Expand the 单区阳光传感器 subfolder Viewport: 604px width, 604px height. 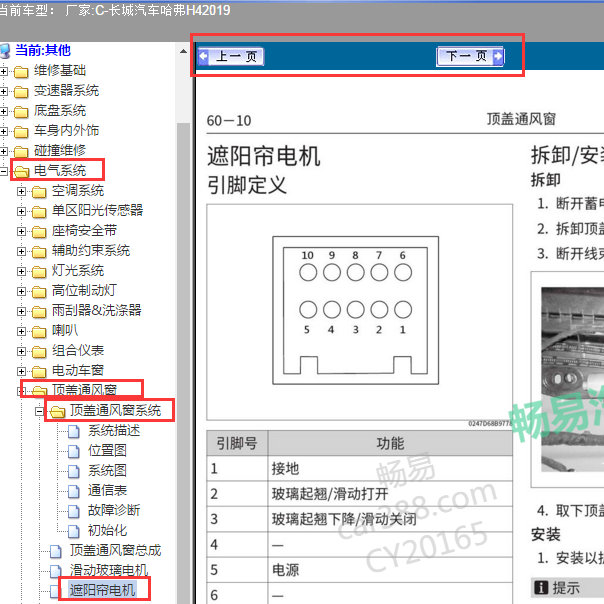(22, 211)
